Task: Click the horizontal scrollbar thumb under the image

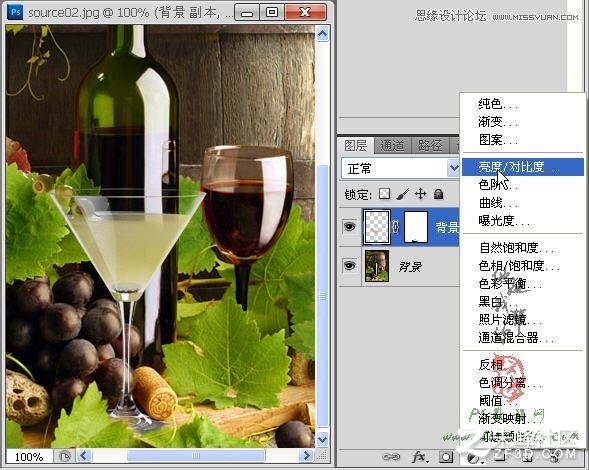Action: point(196,456)
